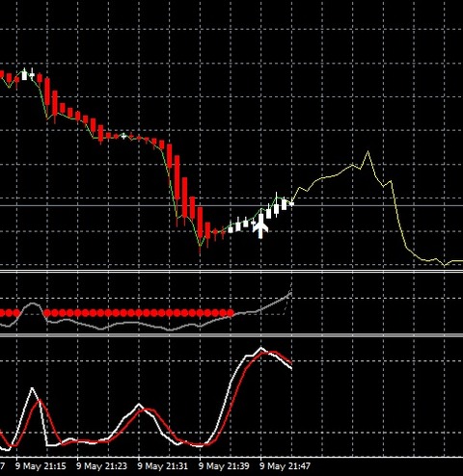Click the '9 May 21:39' time label
Image resolution: width=463 pixels, height=476 pixels.
[x=224, y=466]
